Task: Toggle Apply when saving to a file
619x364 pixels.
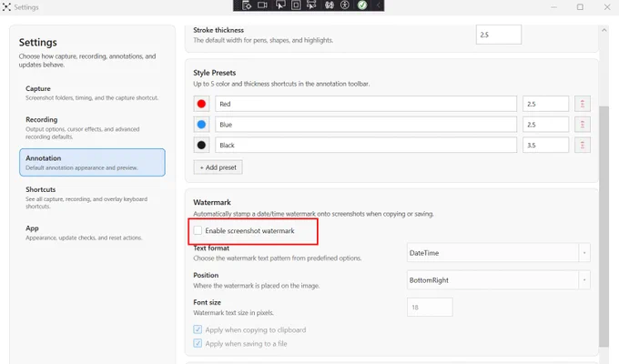Action: click(x=198, y=343)
